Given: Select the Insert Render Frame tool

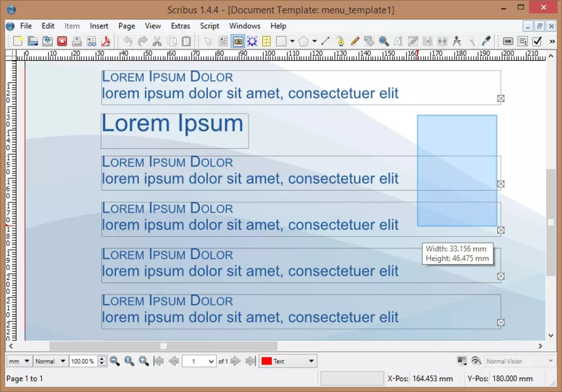Looking at the screenshot, I should [253, 41].
